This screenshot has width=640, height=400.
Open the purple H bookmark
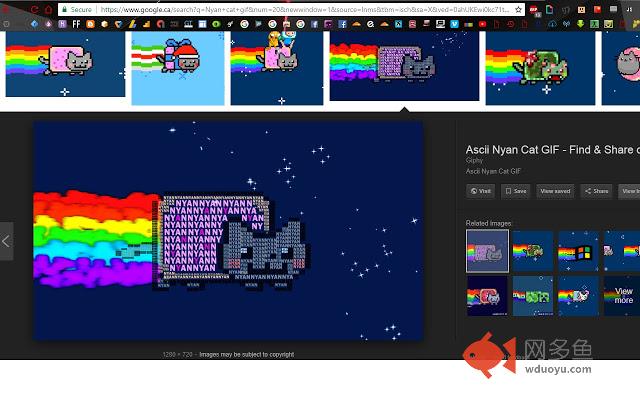point(62,24)
